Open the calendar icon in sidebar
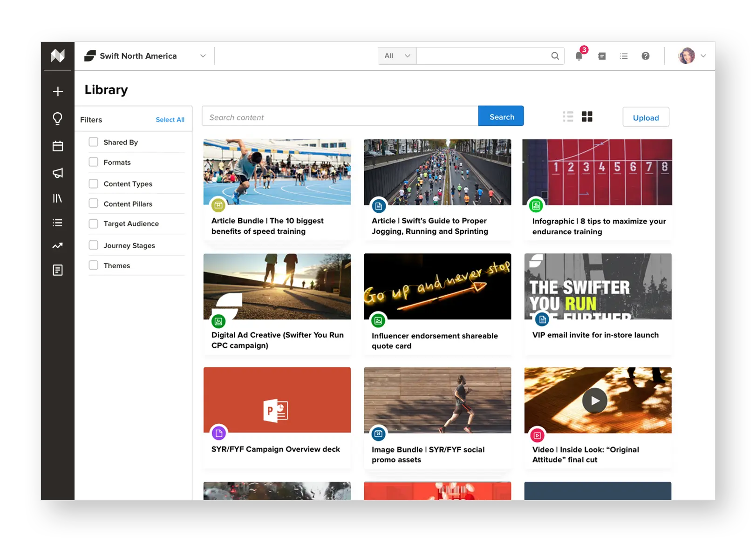 pos(58,146)
